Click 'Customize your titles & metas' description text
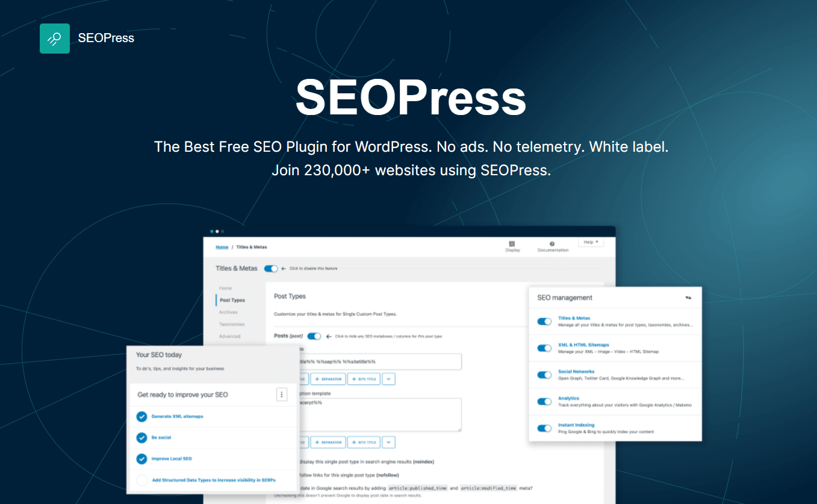Image resolution: width=817 pixels, height=504 pixels. tap(335, 314)
